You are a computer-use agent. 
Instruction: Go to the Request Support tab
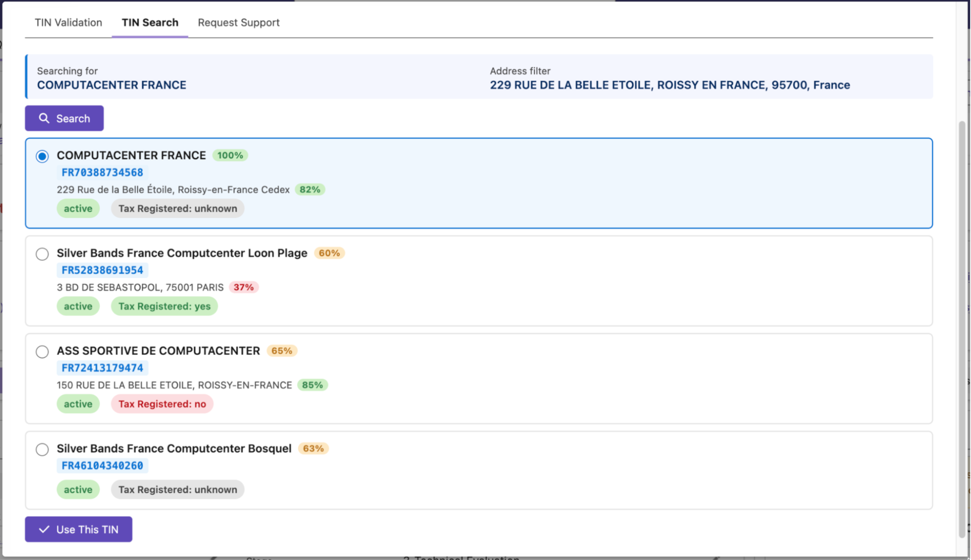click(238, 22)
